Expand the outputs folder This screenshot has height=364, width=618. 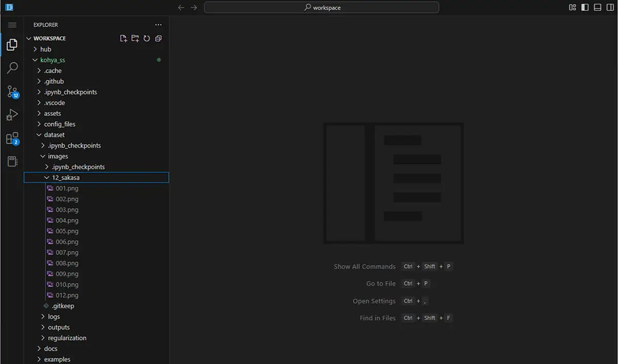click(96, 327)
